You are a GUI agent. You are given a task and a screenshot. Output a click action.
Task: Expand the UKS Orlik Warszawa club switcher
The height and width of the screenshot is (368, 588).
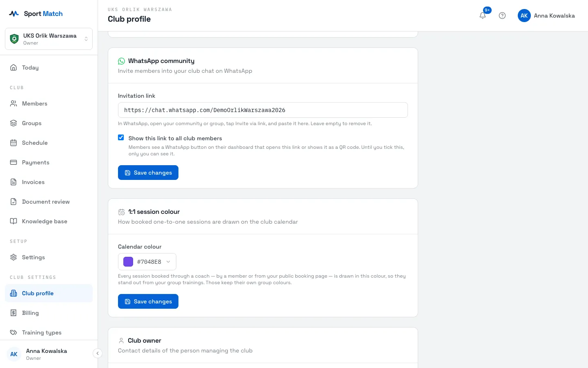(49, 39)
